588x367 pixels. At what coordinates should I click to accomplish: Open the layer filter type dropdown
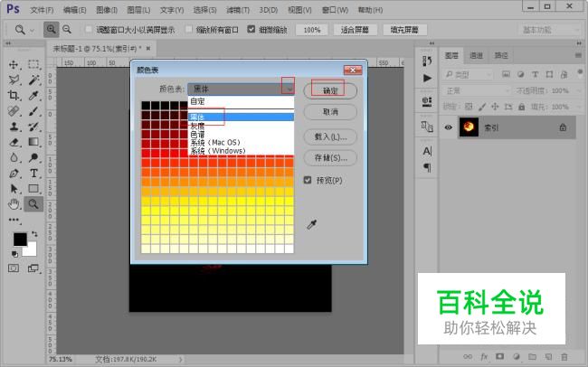468,75
